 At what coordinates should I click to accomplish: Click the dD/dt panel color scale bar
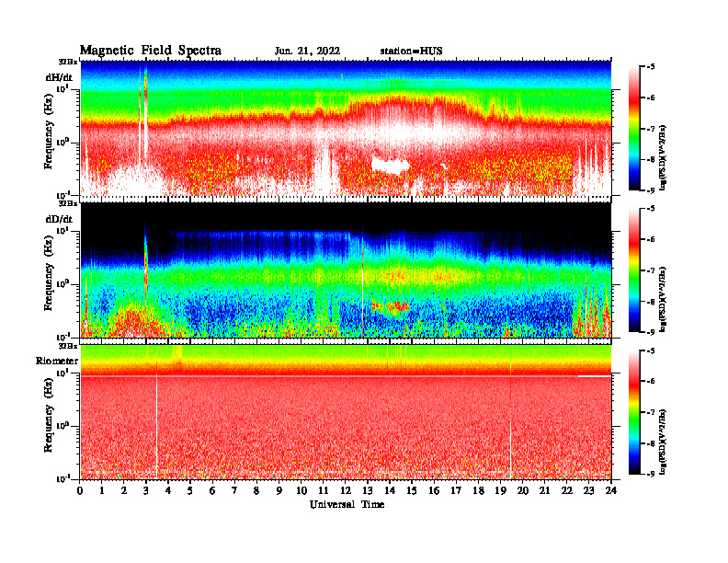(634, 270)
